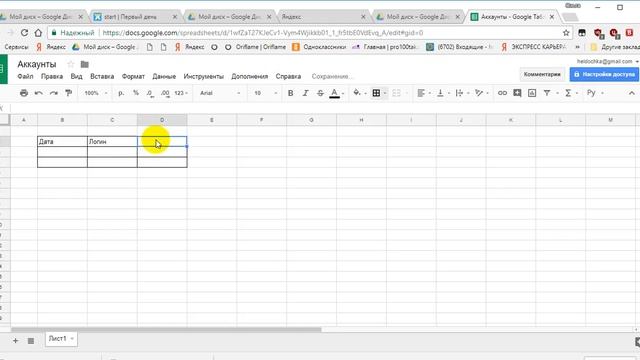This screenshot has width=640, height=360.
Task: Star the Аккаунты document
Action: tap(71, 64)
